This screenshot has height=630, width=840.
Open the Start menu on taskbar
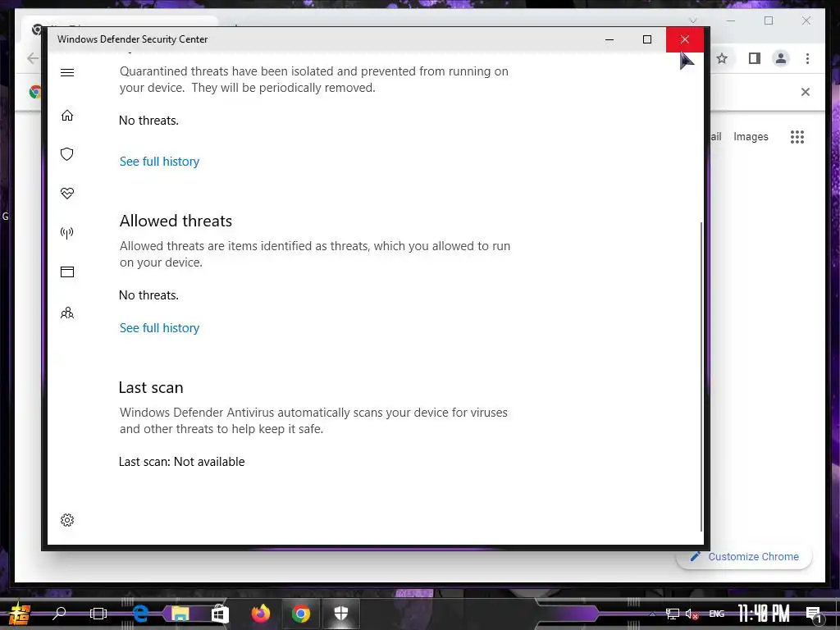[x=19, y=614]
